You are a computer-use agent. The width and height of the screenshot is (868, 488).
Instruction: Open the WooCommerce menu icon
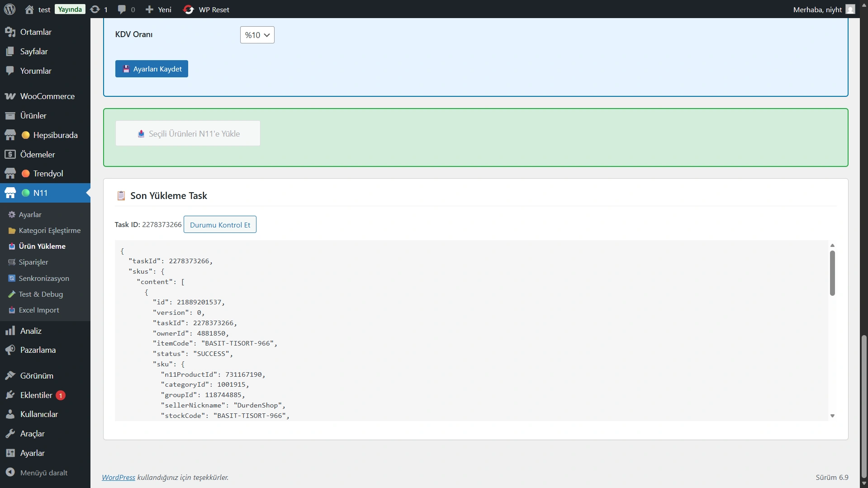10,96
